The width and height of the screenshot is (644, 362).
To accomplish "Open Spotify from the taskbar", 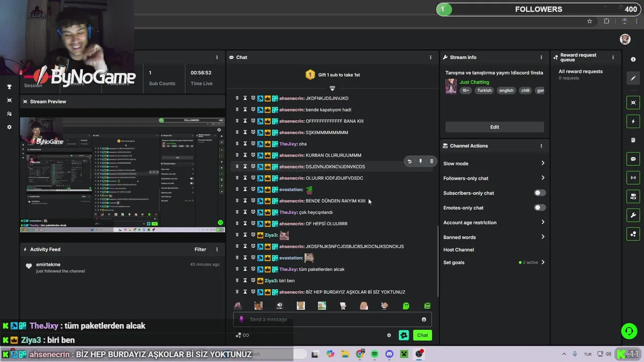I will [x=375, y=354].
